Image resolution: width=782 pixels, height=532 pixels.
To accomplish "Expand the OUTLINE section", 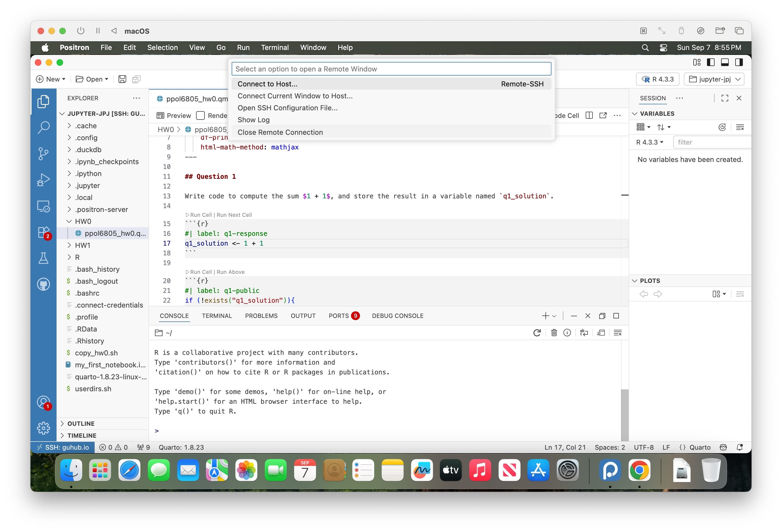I will tap(81, 423).
